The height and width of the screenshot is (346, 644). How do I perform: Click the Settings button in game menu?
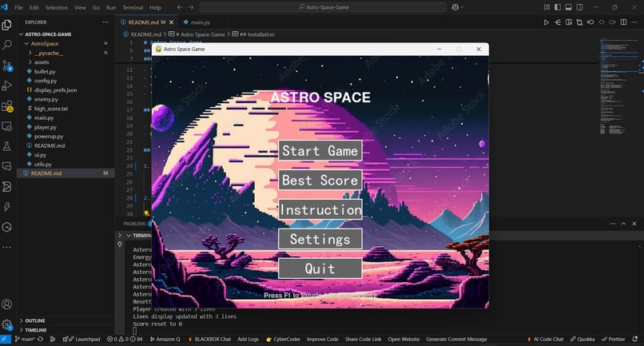(320, 239)
